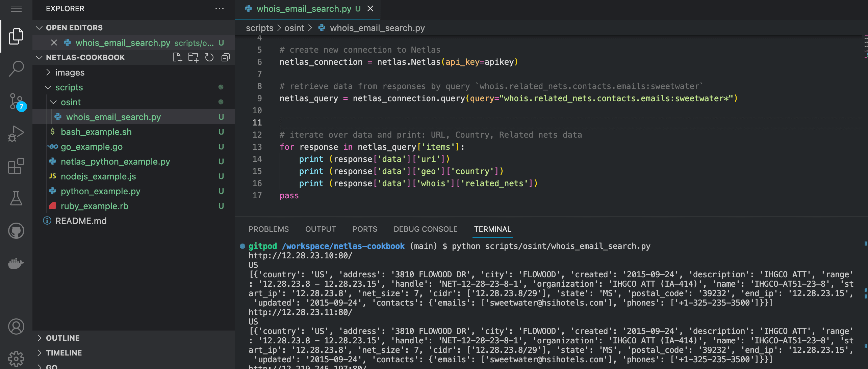
Task: Click the New File icon in explorer
Action: click(177, 57)
